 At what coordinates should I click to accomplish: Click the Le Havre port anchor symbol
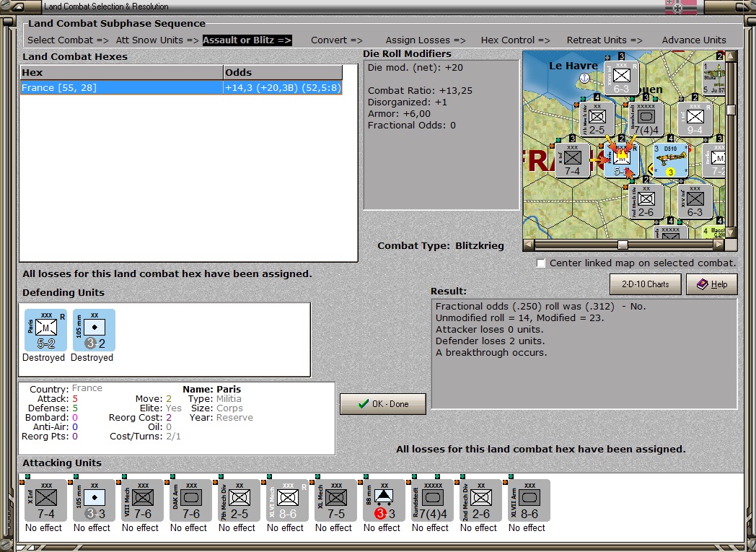click(584, 78)
